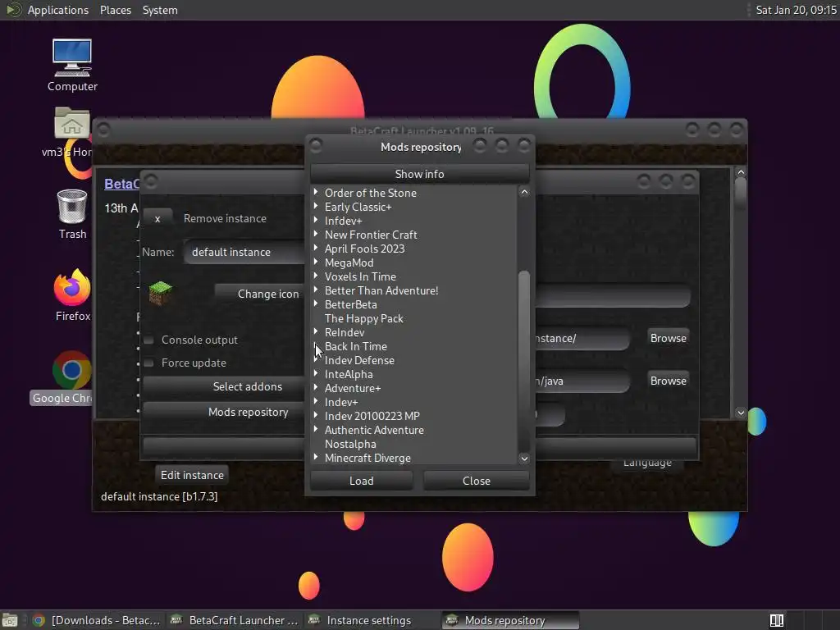Expand the New Frontier Craft arrow
Screen dimensions: 840x630
tap(316, 234)
